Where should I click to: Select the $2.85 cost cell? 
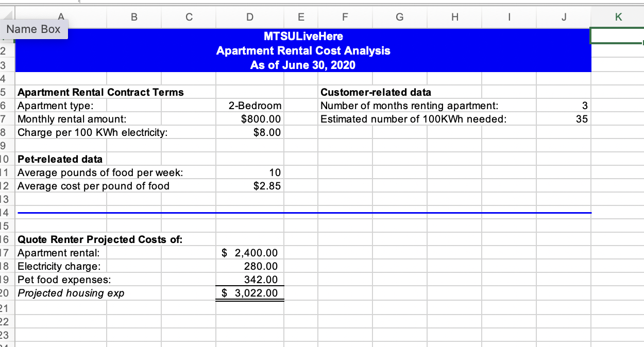click(249, 186)
